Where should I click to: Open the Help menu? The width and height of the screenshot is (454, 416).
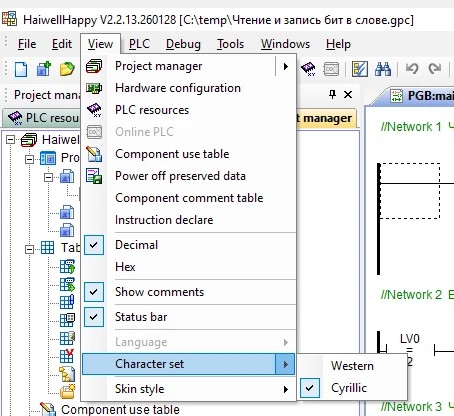tap(338, 44)
